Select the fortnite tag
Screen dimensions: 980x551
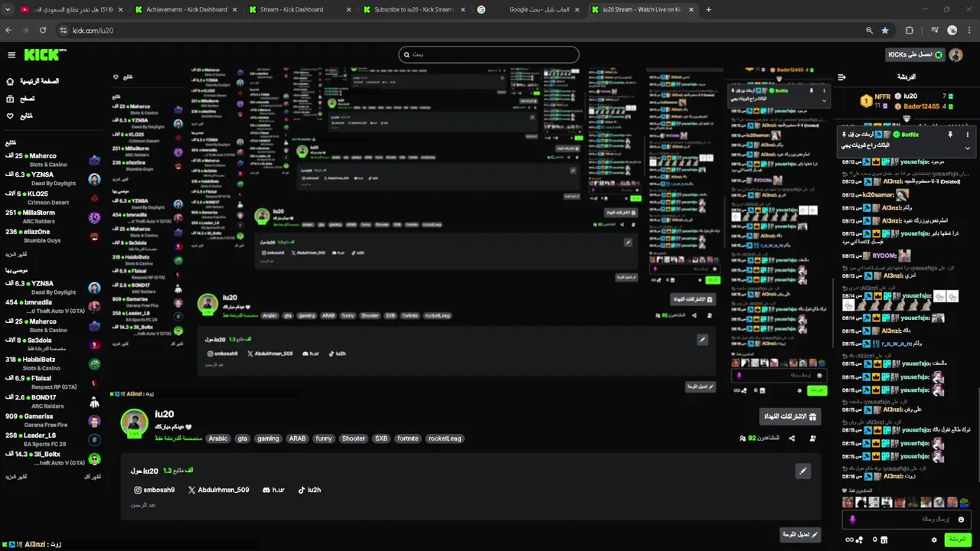click(408, 439)
